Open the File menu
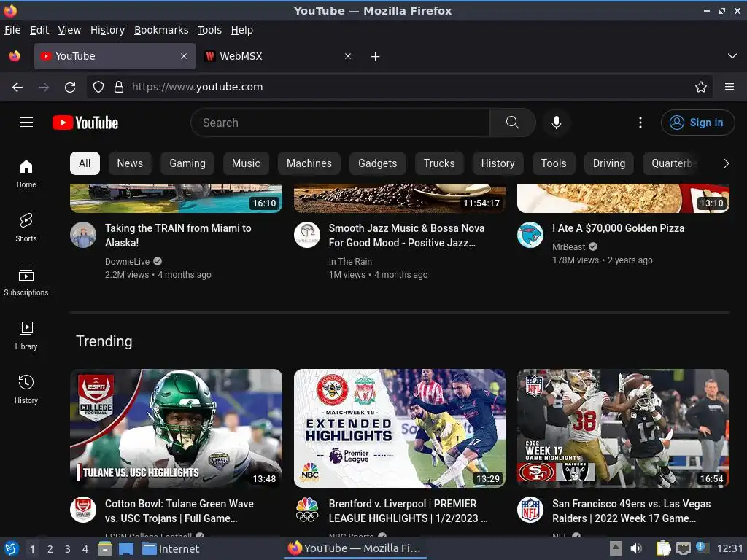 [12, 30]
